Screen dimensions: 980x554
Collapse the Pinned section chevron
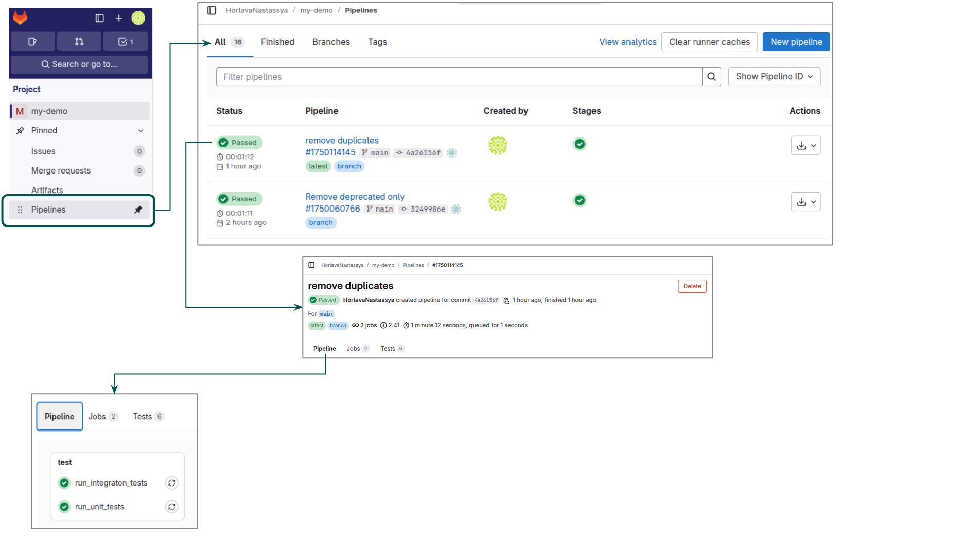coord(141,131)
